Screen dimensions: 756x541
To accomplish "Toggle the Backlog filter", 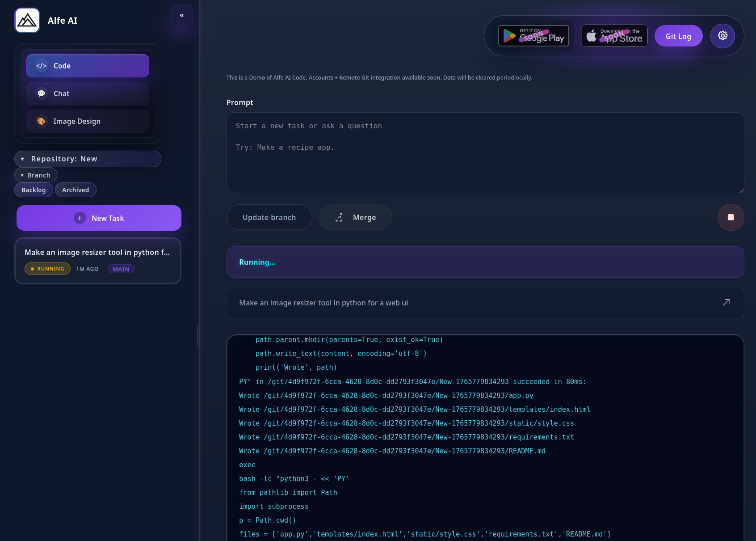I will (x=34, y=190).
